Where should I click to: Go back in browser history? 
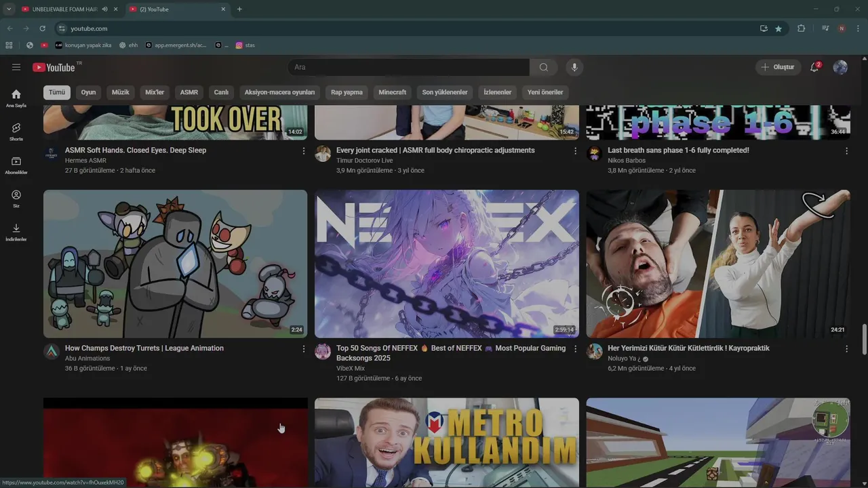(x=9, y=28)
